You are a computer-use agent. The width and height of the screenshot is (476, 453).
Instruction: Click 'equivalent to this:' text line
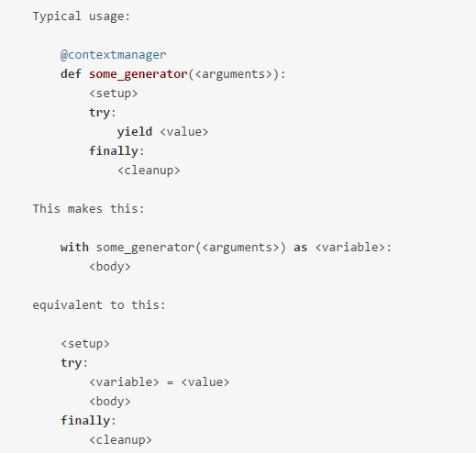point(99,305)
